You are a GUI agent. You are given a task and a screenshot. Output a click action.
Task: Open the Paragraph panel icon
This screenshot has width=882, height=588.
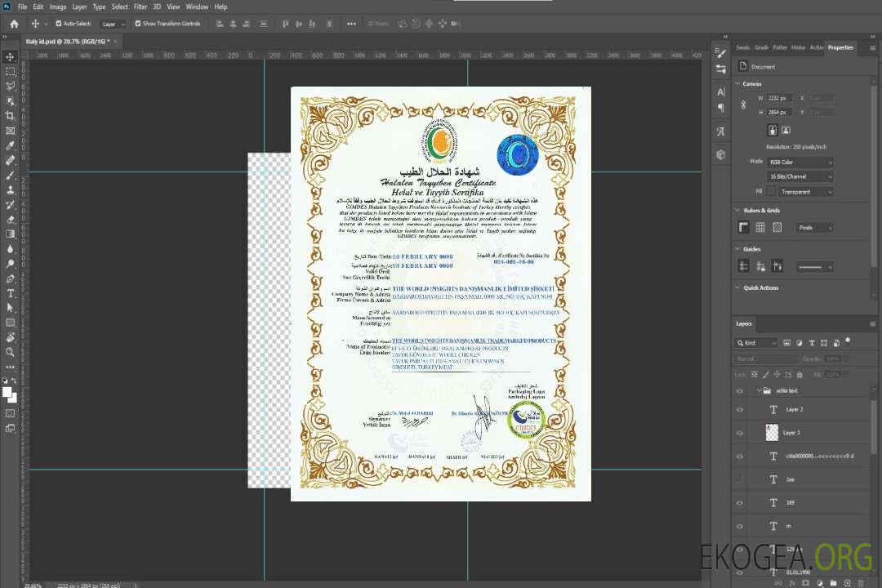[x=720, y=108]
